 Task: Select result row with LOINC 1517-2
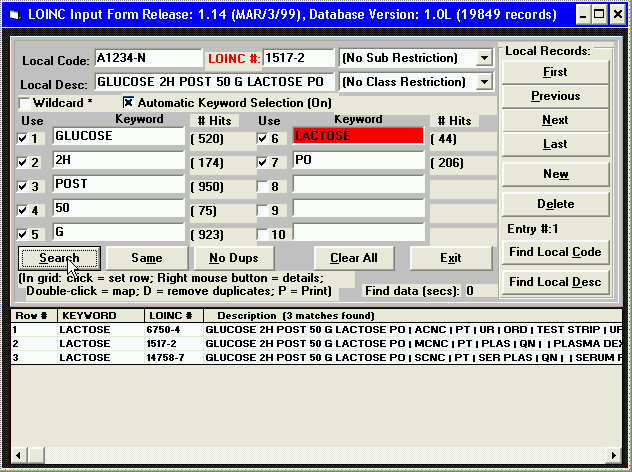[316, 344]
